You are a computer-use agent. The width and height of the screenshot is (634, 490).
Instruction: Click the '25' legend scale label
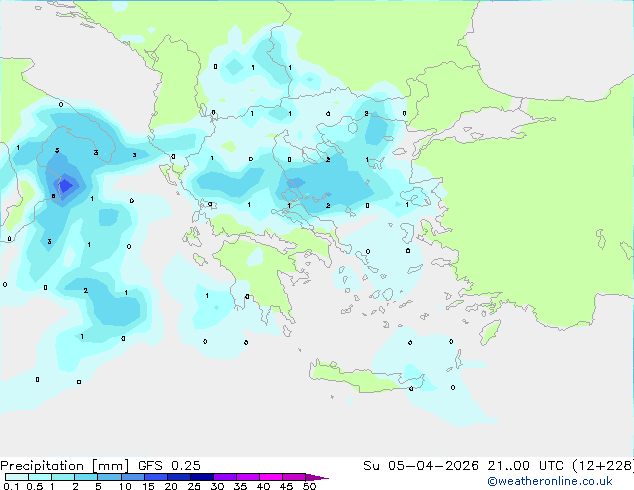click(x=194, y=486)
